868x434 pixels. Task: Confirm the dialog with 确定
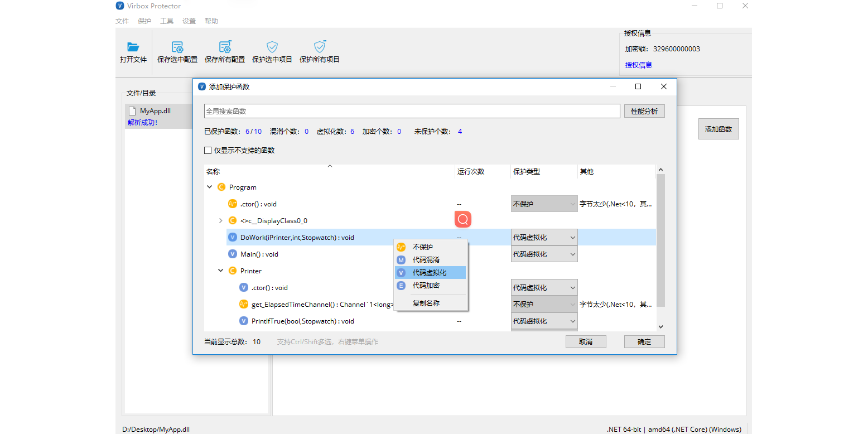pyautogui.click(x=644, y=341)
